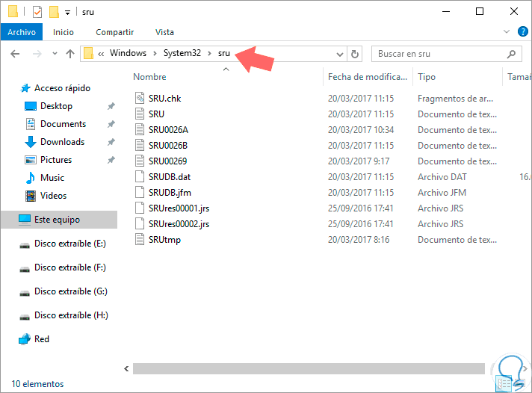Click the New folder icon in the title bar
The height and width of the screenshot is (393, 532).
54,12
